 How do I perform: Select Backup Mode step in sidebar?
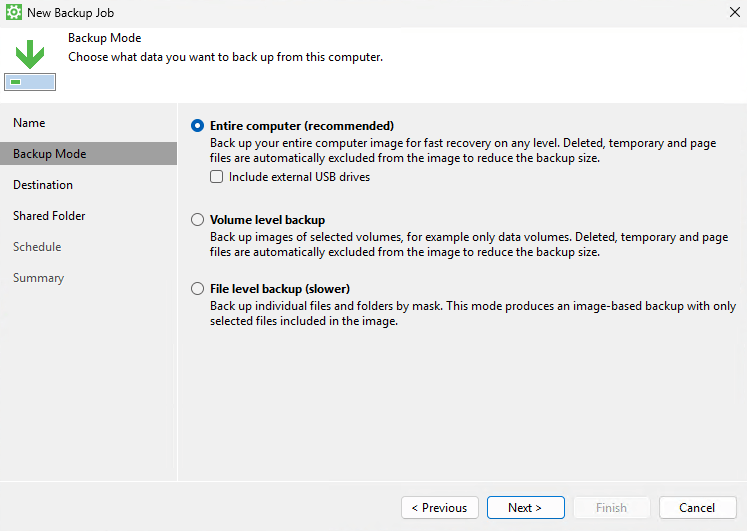[x=49, y=154]
